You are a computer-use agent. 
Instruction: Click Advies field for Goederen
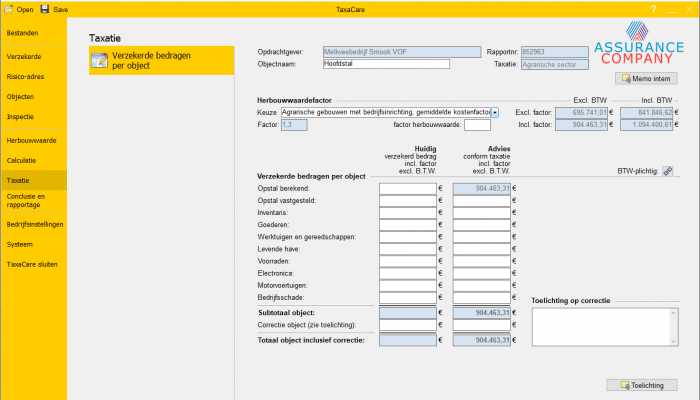481,225
